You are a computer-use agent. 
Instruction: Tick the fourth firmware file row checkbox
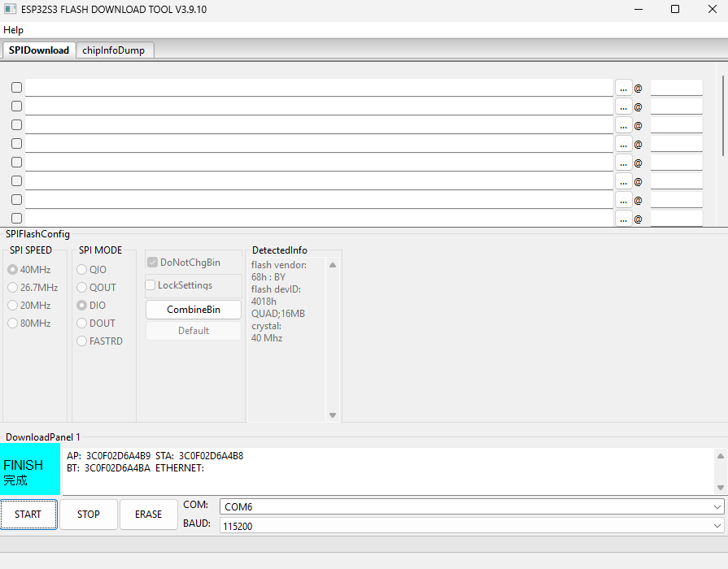pos(17,143)
